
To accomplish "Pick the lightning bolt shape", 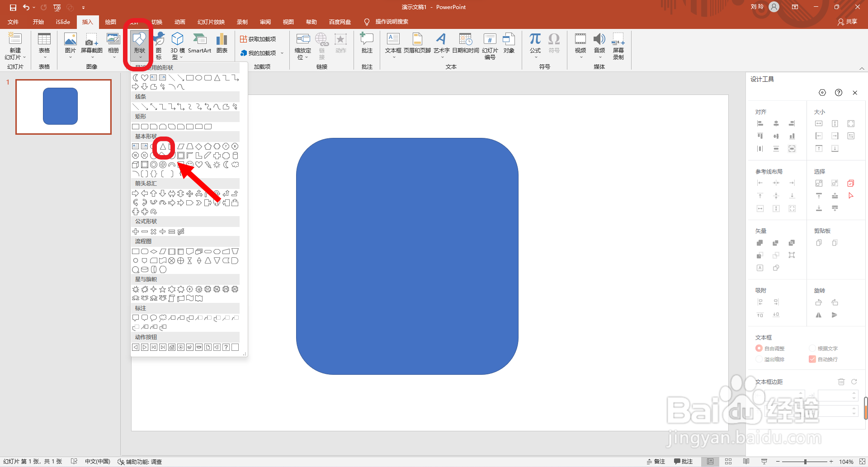I will (208, 165).
